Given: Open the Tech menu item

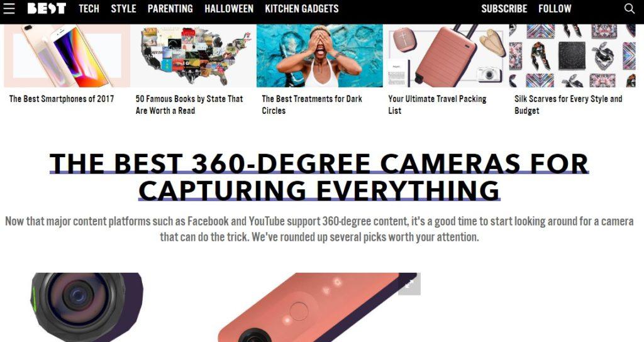Looking at the screenshot, I should 89,9.
